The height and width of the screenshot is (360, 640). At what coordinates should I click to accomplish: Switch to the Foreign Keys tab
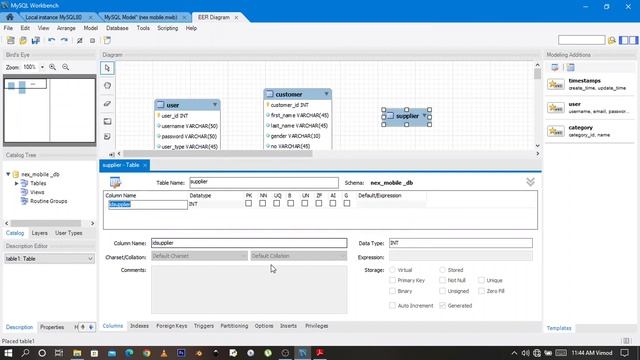(x=171, y=326)
